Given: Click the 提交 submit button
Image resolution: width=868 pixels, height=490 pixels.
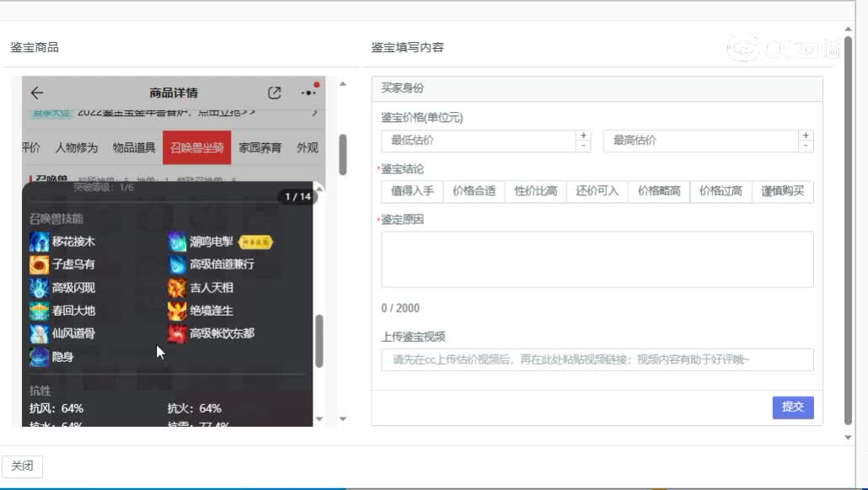Looking at the screenshot, I should click(792, 407).
